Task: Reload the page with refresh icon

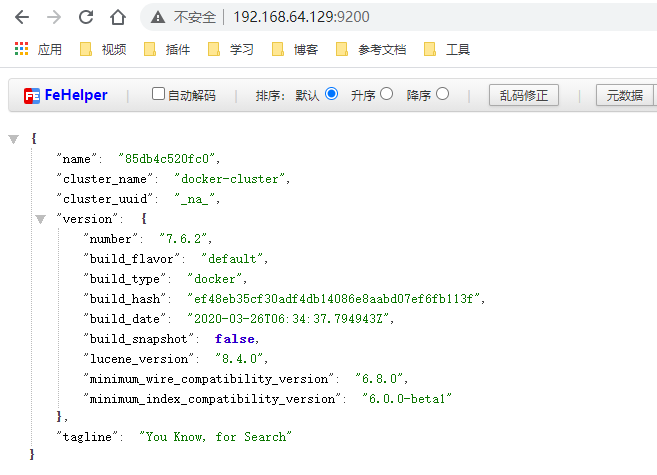Action: click(86, 17)
